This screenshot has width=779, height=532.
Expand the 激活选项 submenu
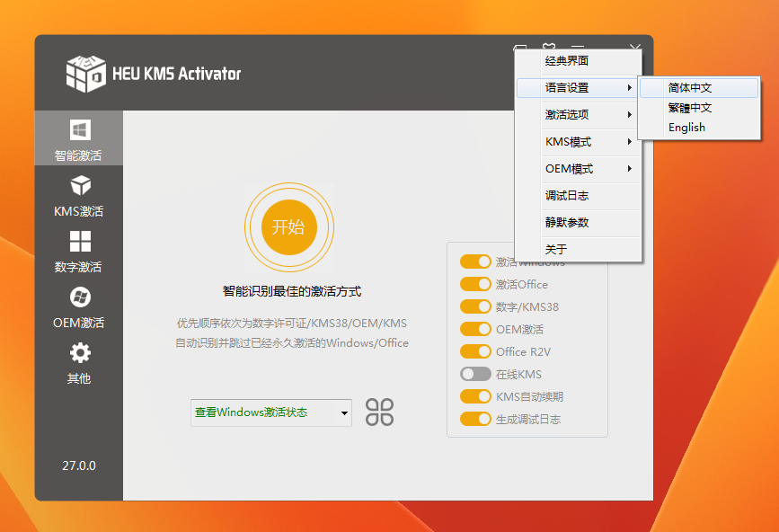tap(579, 115)
